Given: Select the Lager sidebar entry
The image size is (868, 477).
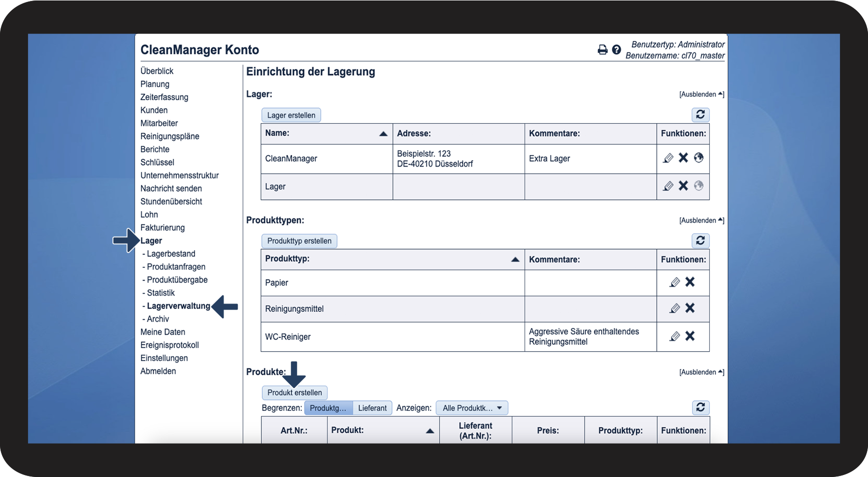Looking at the screenshot, I should [151, 241].
